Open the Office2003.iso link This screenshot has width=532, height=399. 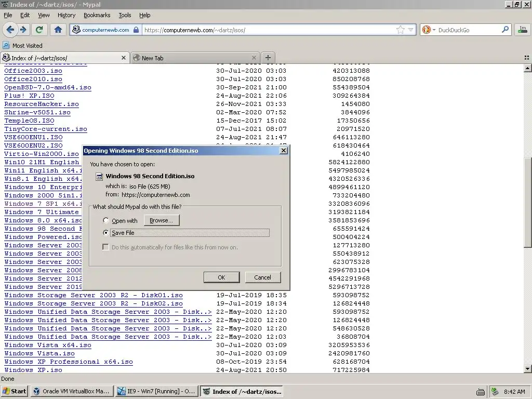point(33,71)
